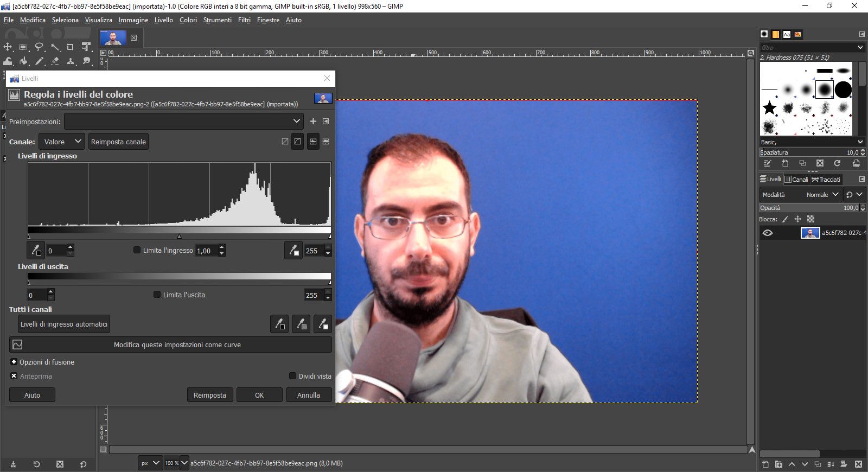This screenshot has width=868, height=472.
Task: Click Edit brush icon below Spaziatura
Action: tap(768, 163)
